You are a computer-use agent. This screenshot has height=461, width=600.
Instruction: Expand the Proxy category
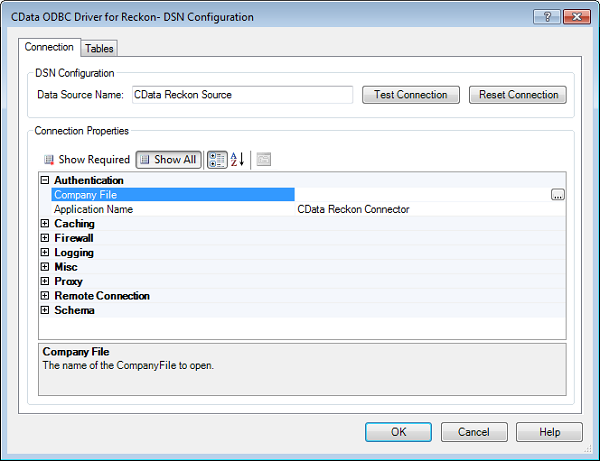pyautogui.click(x=45, y=281)
